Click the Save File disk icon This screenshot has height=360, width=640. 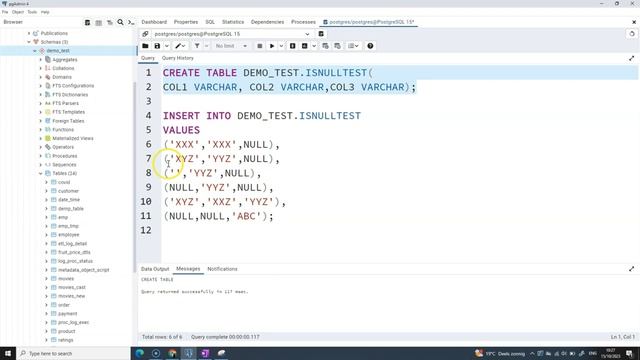[x=157, y=46]
